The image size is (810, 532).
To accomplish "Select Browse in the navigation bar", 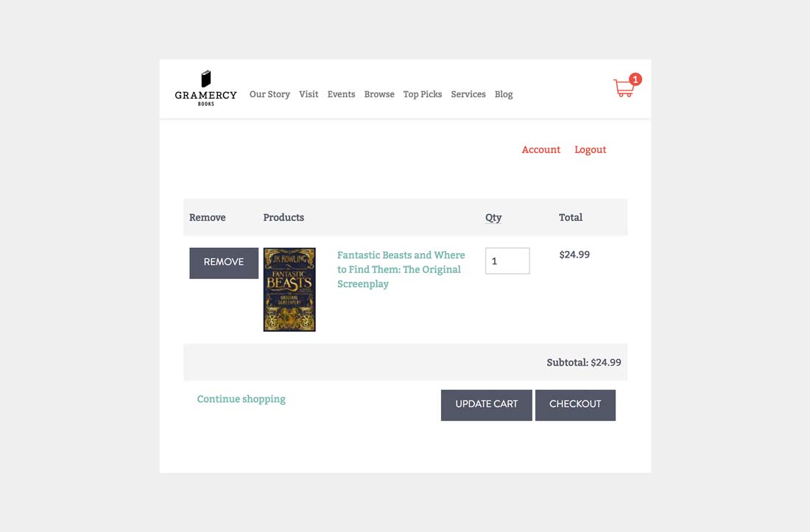I will point(379,94).
